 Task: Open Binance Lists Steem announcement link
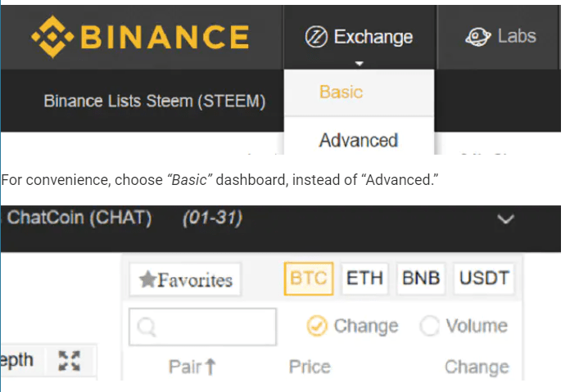coord(155,101)
